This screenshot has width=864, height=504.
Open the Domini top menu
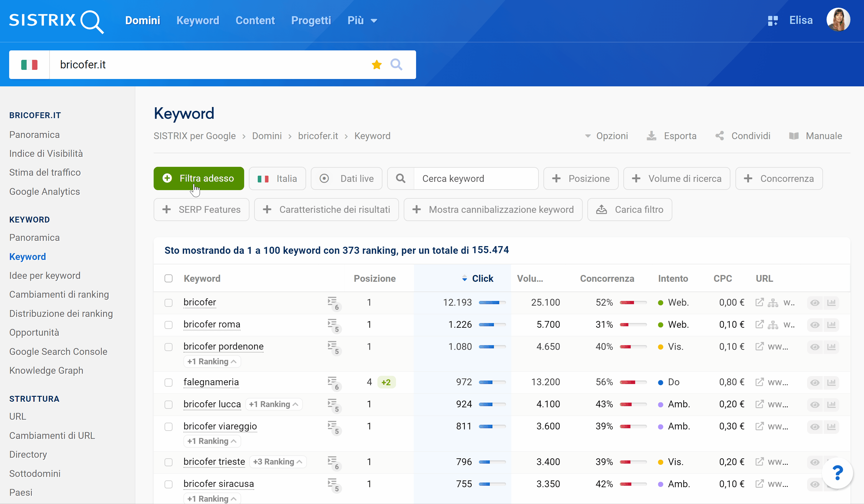143,21
